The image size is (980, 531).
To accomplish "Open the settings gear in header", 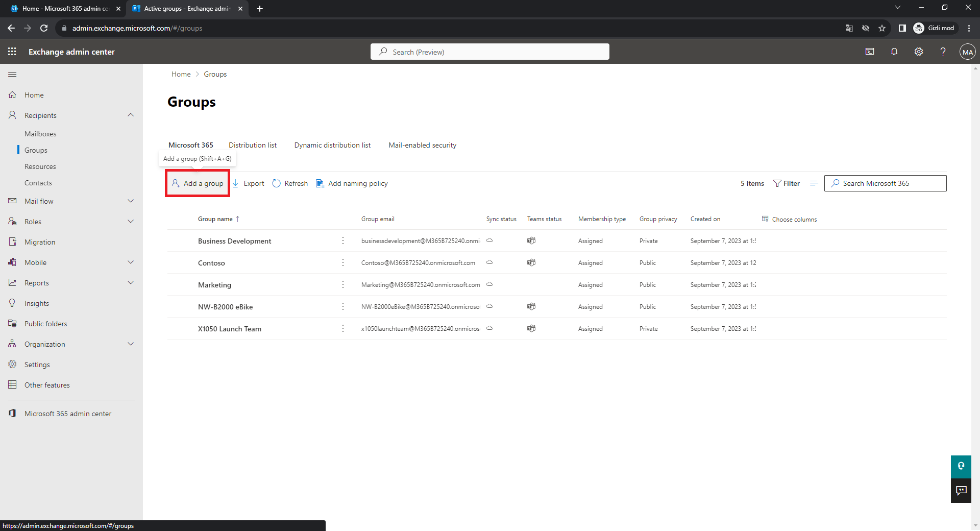I will tap(919, 52).
